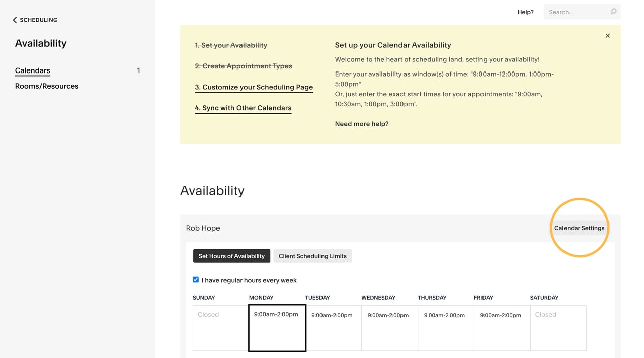Image resolution: width=644 pixels, height=358 pixels.
Task: Click Tuesday's availability hours box
Action: (333, 327)
